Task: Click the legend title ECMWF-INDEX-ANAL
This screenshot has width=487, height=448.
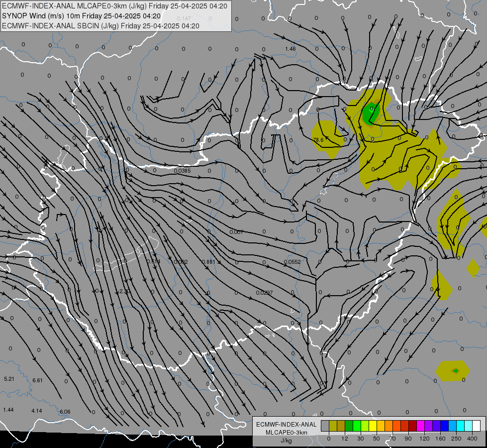Action: [287, 425]
